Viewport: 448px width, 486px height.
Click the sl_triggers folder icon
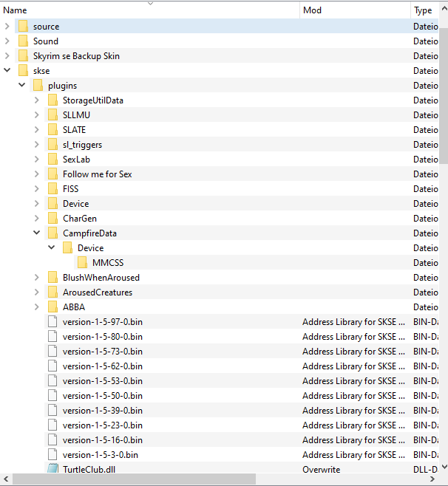(x=52, y=145)
